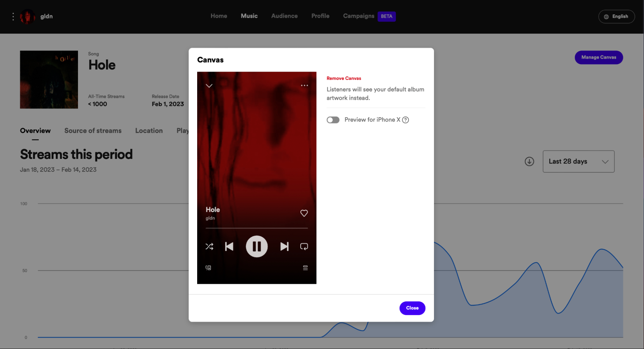Like the song Hole with the heart icon

pyautogui.click(x=304, y=213)
